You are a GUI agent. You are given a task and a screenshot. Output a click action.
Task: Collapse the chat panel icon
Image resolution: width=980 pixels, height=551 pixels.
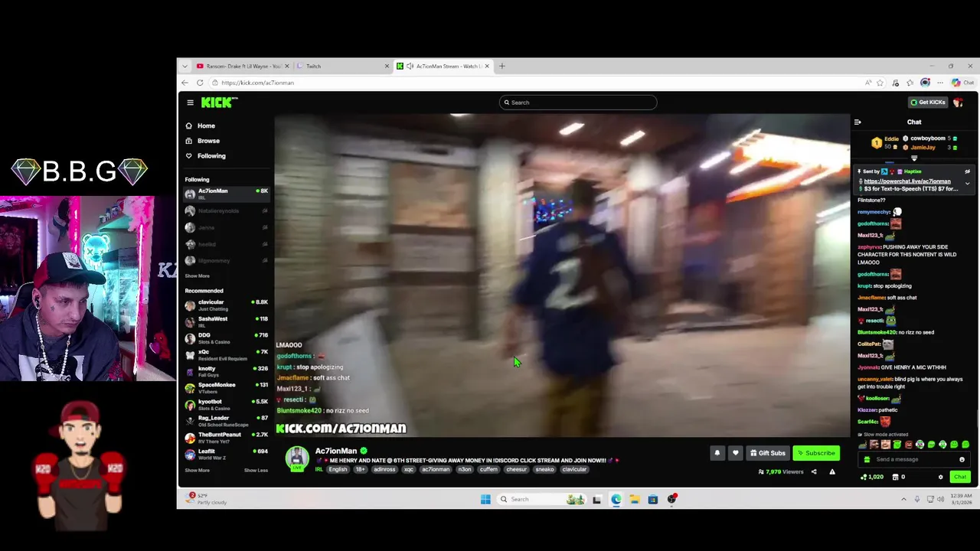coord(857,122)
